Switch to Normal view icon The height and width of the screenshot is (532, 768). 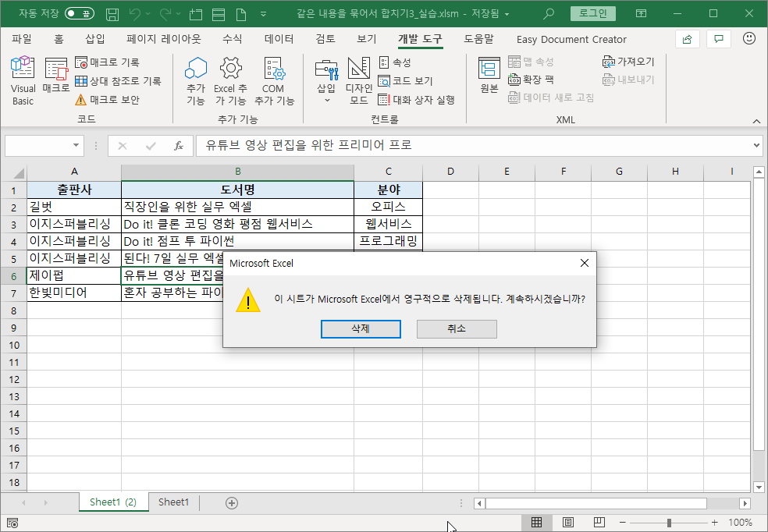pyautogui.click(x=536, y=522)
